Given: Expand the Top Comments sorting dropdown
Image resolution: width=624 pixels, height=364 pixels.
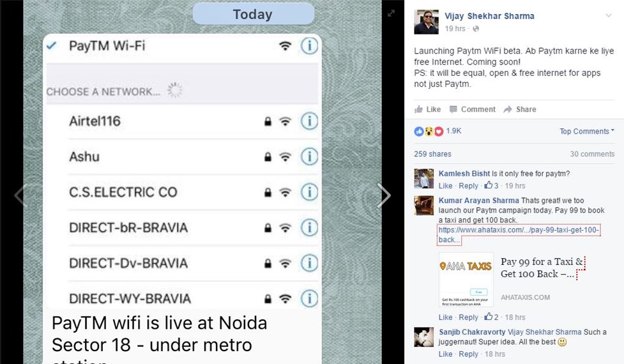Looking at the screenshot, I should tap(587, 132).
